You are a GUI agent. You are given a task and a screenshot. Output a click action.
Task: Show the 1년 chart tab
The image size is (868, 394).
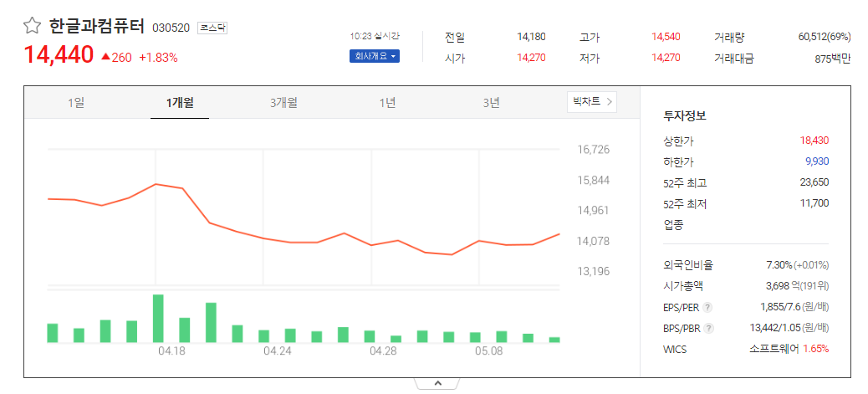pos(387,103)
